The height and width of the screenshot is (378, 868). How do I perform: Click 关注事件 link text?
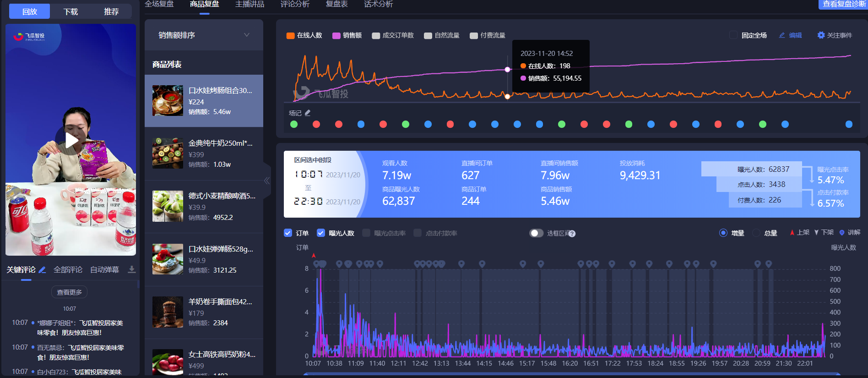[x=839, y=35]
